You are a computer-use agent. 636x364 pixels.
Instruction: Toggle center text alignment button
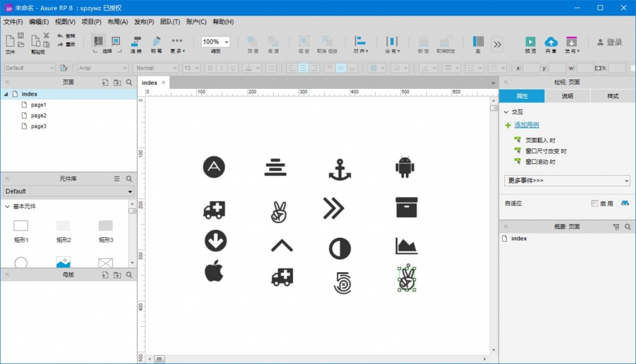pyautogui.click(x=302, y=68)
